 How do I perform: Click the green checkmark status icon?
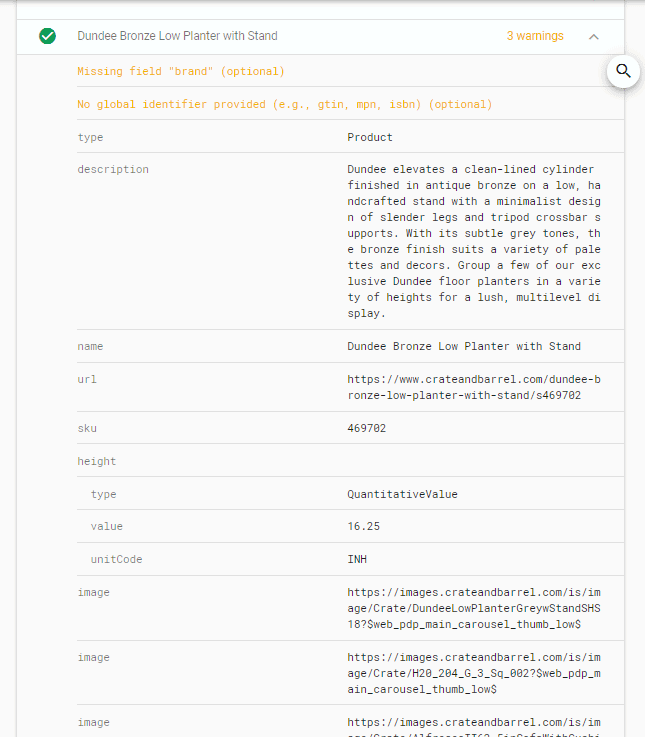(x=47, y=36)
